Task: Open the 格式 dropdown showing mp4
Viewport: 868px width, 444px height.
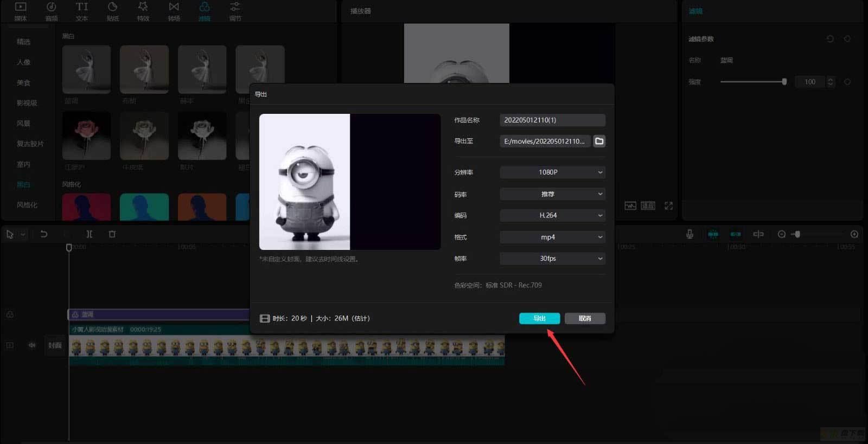Action: pos(552,237)
